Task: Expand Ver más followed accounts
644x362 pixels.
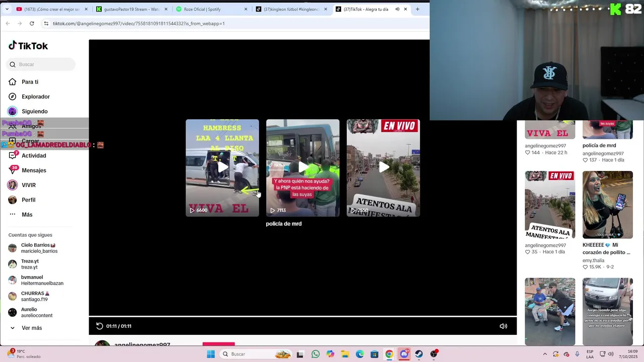Action: (x=31, y=328)
